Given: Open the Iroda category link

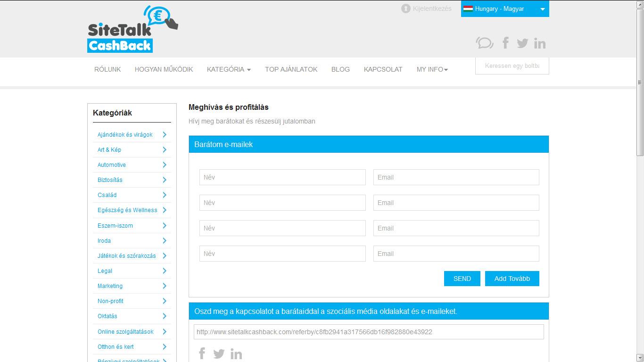Looking at the screenshot, I should [x=104, y=241].
